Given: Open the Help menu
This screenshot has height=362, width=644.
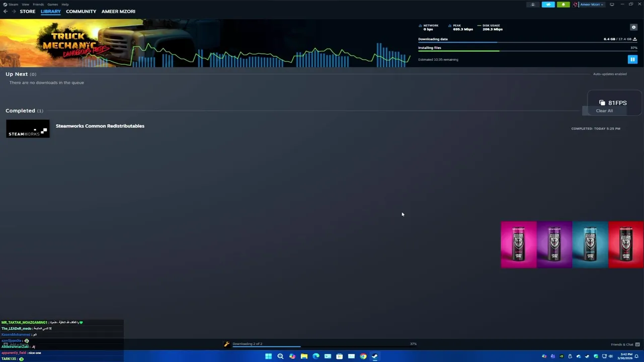Looking at the screenshot, I should pos(65,4).
